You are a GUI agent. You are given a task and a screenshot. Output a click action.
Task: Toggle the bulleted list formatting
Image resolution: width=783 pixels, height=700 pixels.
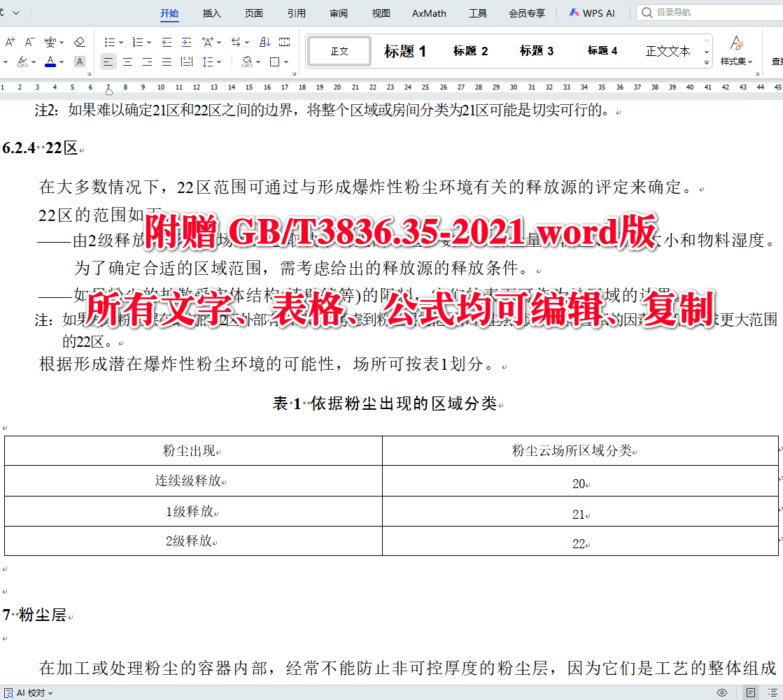coord(111,42)
